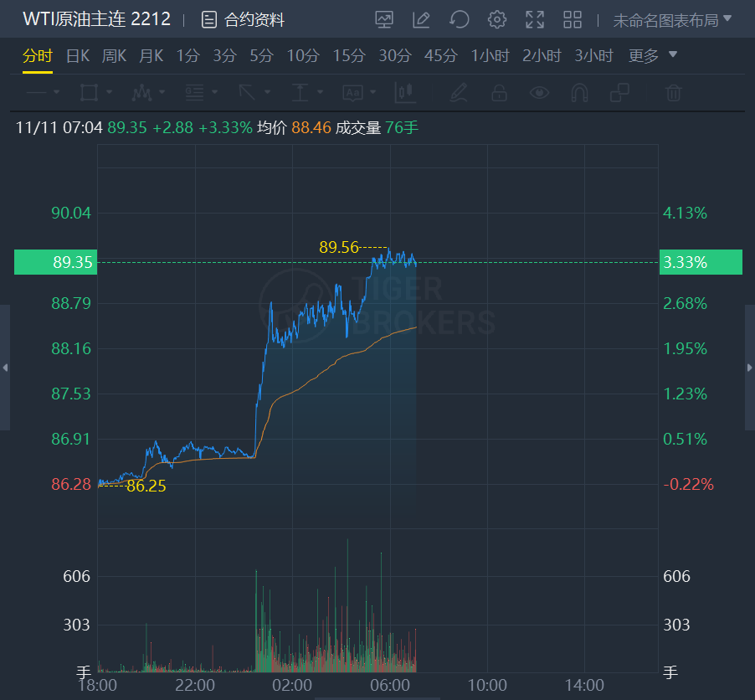Click the chart indicator icon in header
755x700 pixels.
click(x=384, y=19)
